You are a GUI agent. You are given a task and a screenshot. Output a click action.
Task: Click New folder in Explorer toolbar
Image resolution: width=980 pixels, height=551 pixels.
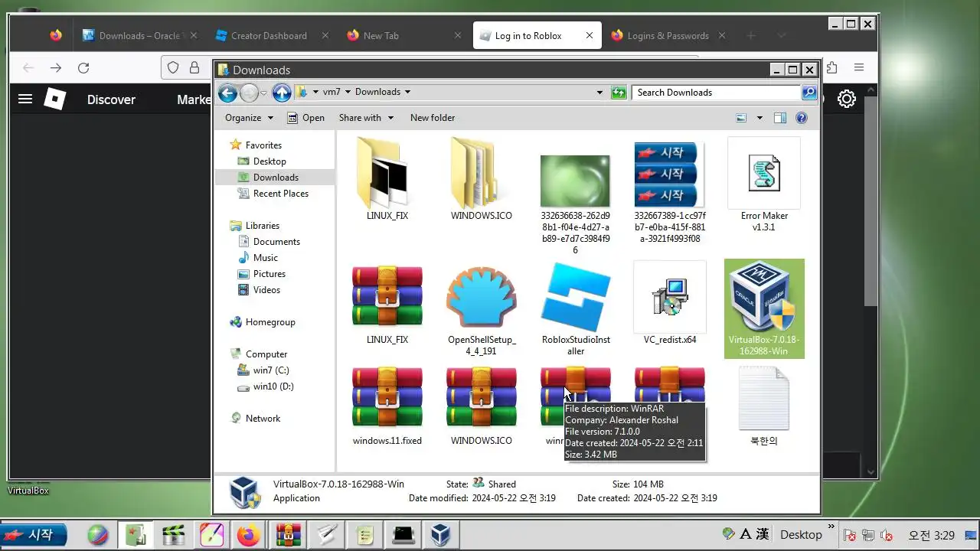click(x=433, y=118)
